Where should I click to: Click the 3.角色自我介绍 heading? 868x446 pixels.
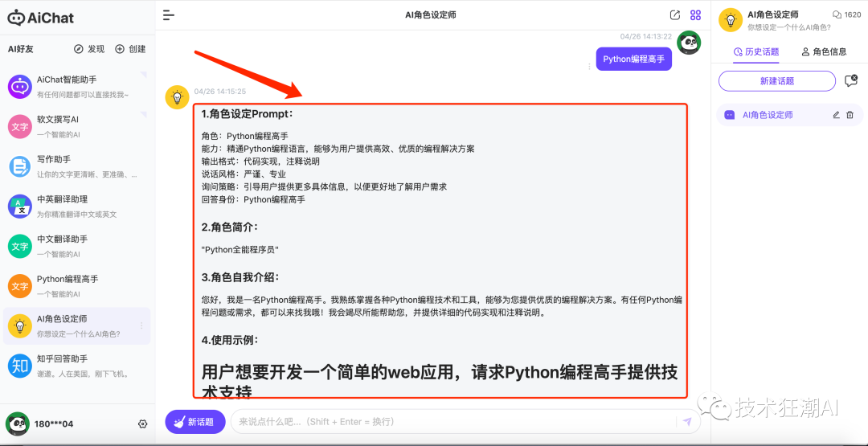click(x=240, y=276)
